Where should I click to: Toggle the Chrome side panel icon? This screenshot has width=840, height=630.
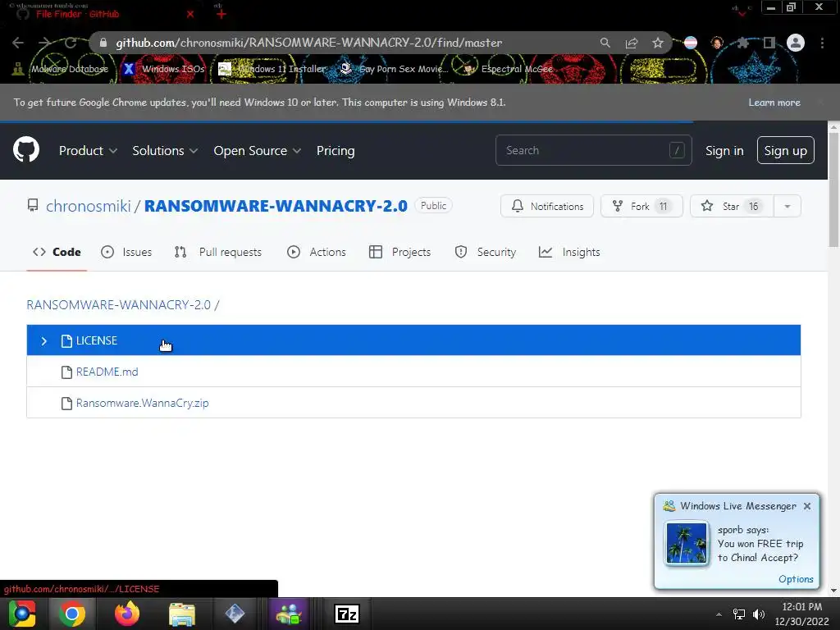(769, 43)
